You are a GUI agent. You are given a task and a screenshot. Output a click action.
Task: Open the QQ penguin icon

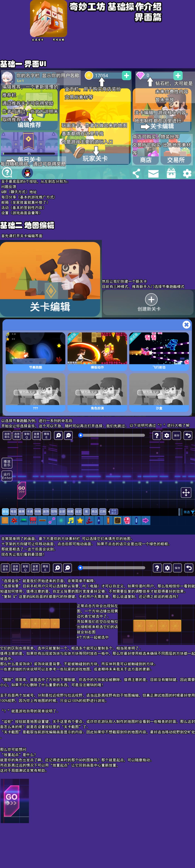tap(27, 173)
